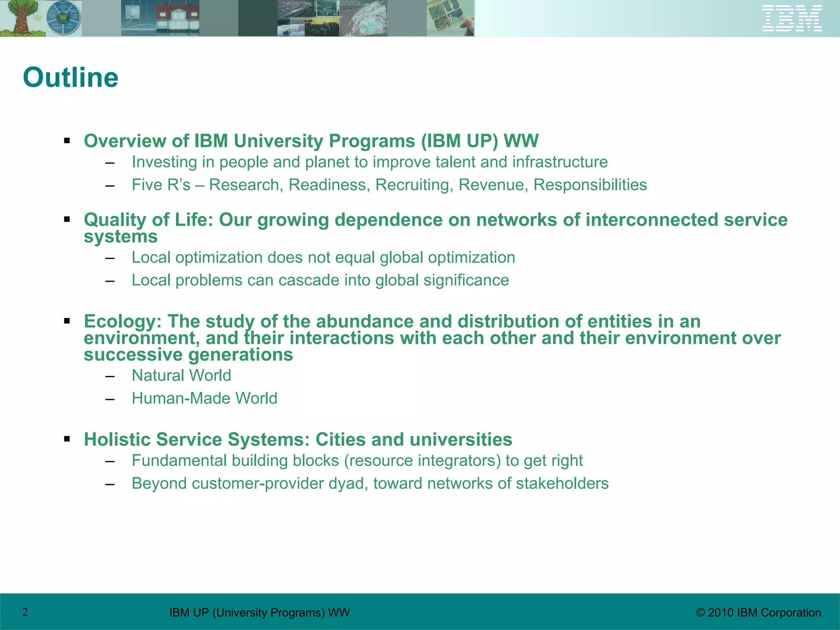Click the hand holding map image
Viewport: 840px width, 630px height.
450,18
